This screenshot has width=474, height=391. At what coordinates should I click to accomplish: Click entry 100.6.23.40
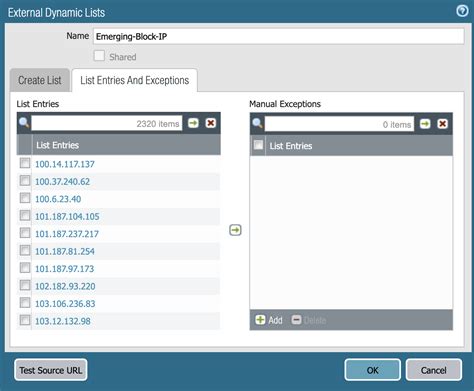point(58,199)
